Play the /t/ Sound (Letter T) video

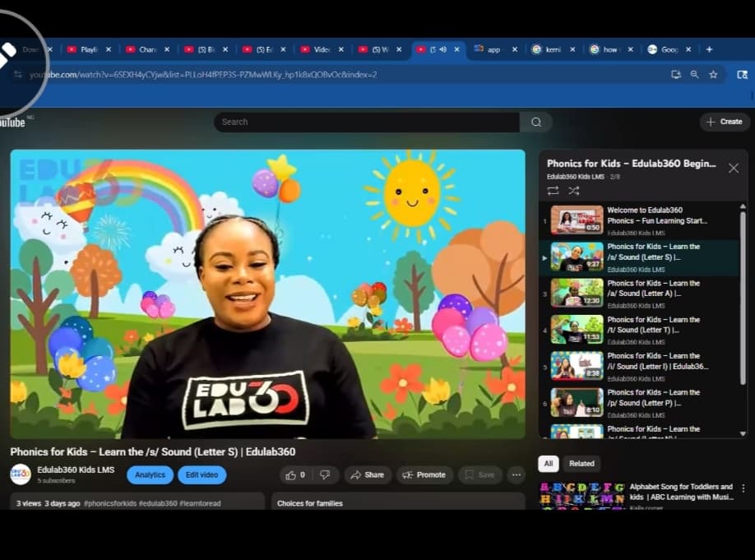pos(641,330)
